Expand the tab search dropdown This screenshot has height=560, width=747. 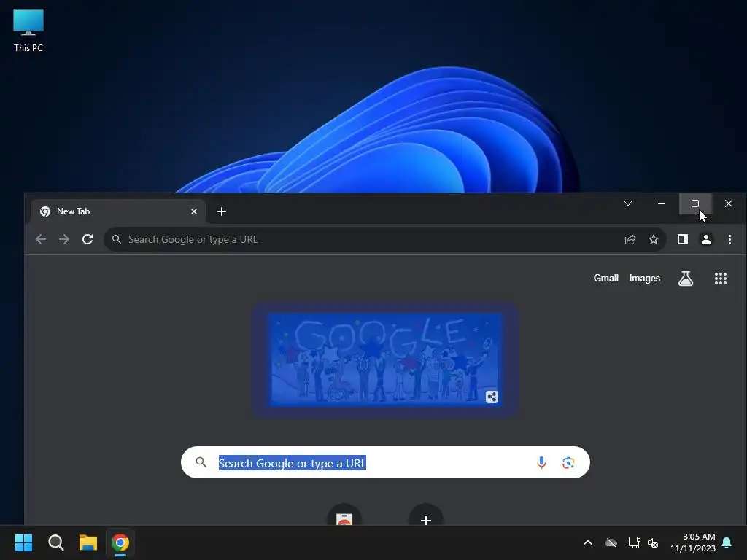click(x=628, y=203)
